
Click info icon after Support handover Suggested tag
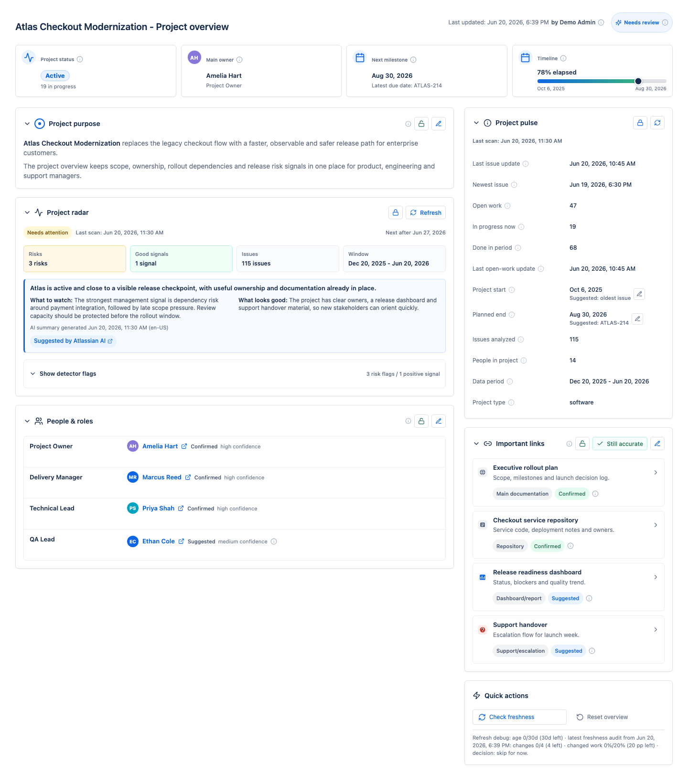(592, 651)
